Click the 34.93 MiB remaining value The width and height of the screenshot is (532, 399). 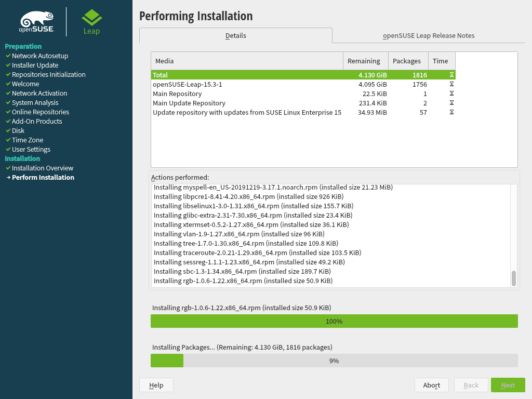point(372,112)
